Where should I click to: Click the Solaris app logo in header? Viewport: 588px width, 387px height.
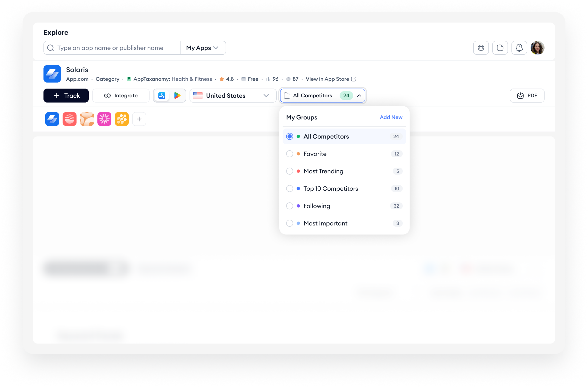[x=52, y=74]
